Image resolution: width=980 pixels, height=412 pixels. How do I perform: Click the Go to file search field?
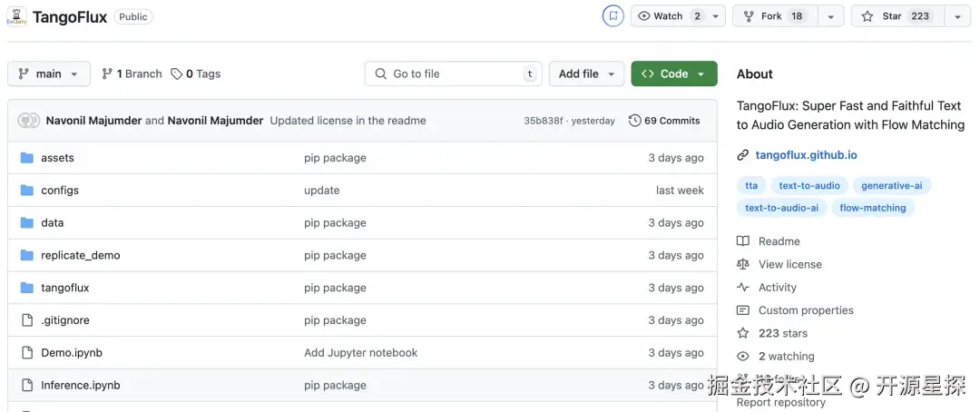[454, 74]
